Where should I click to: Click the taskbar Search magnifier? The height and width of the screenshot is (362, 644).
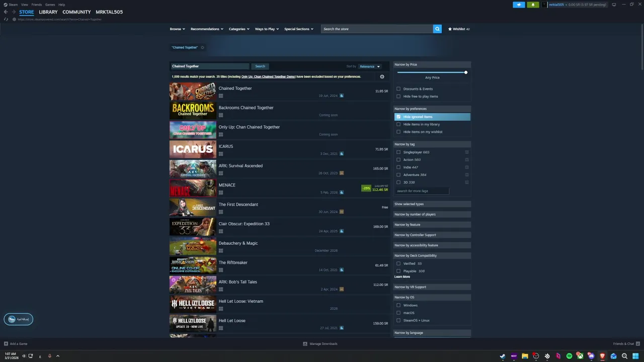point(624,356)
